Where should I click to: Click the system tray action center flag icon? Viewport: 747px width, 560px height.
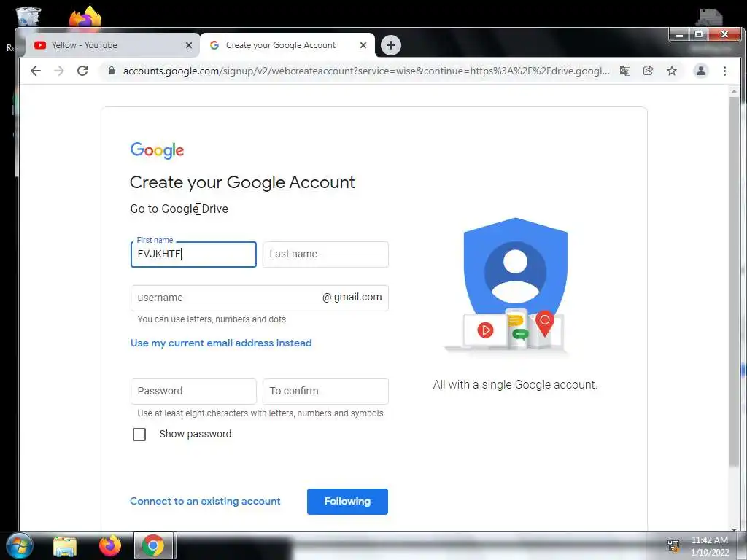pos(673,545)
